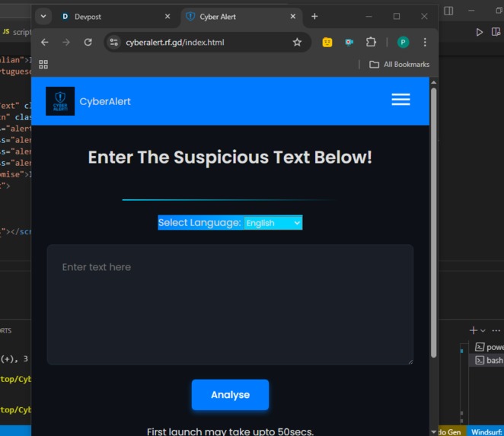Close the Devpost tab
This screenshot has width=504, height=436.
[x=167, y=17]
